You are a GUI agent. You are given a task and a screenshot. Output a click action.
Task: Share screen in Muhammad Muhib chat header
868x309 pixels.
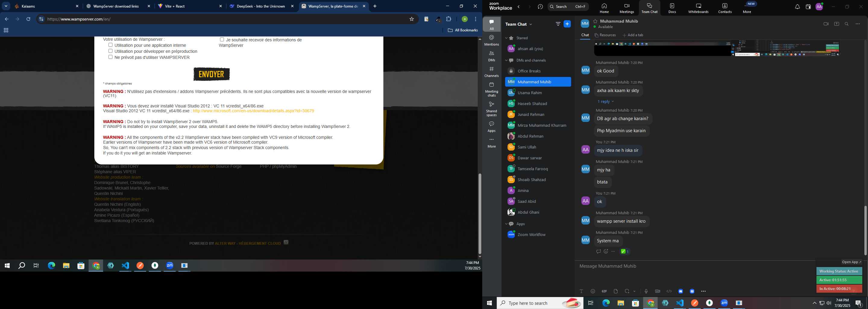pyautogui.click(x=837, y=24)
